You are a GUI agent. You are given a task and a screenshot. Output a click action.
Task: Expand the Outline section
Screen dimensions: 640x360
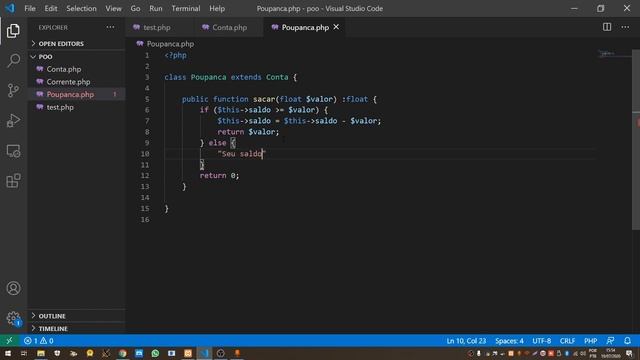tap(76, 316)
